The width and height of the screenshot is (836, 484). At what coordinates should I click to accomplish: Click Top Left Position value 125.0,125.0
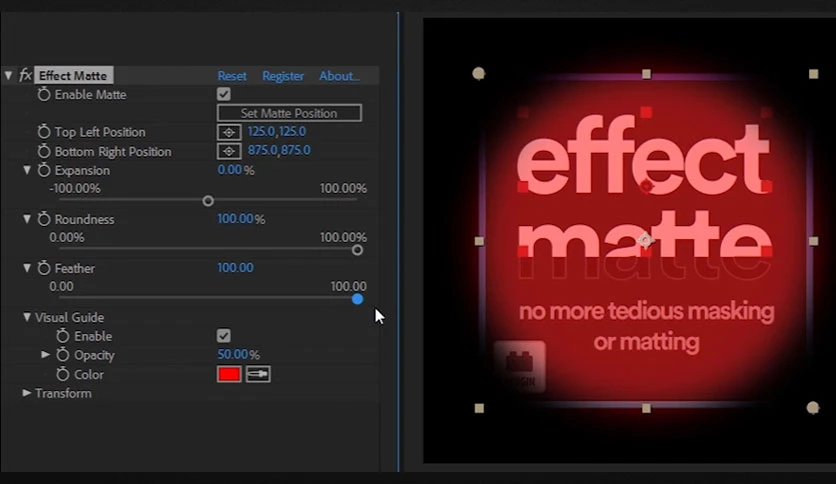click(x=277, y=131)
